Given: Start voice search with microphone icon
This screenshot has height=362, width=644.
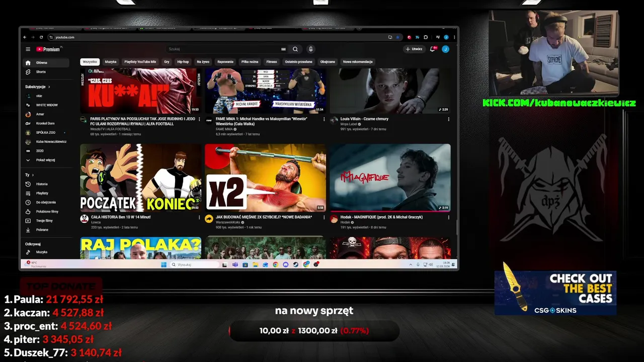Looking at the screenshot, I should coord(311,49).
